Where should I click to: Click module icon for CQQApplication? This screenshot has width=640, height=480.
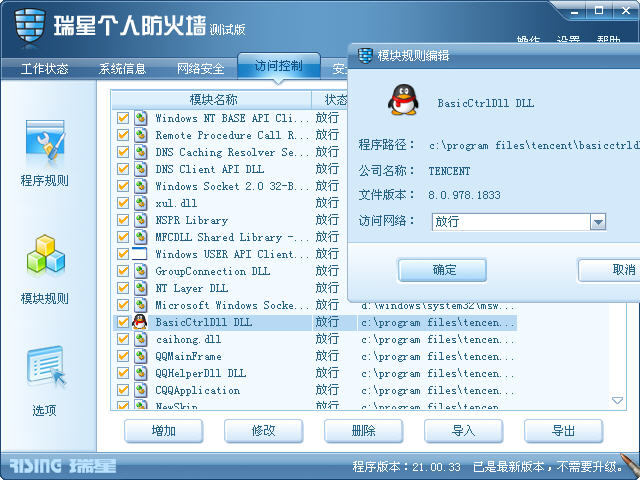(140, 390)
